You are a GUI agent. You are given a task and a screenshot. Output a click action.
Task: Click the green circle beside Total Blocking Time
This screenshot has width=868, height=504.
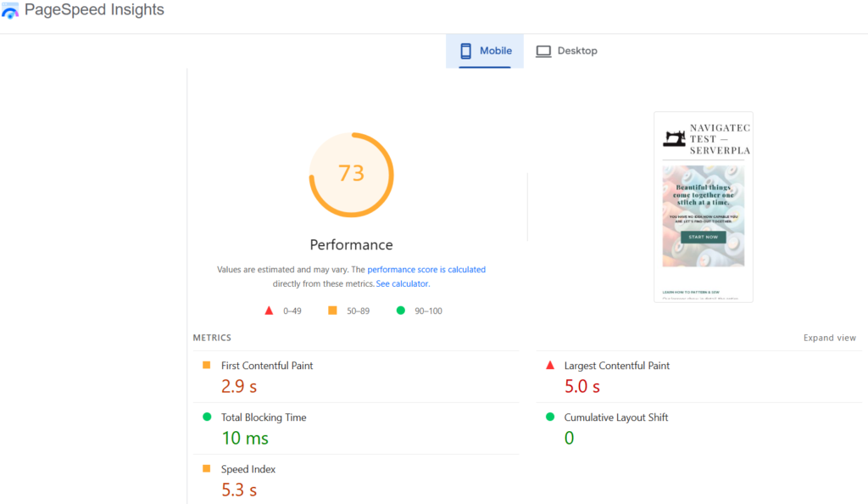click(x=207, y=417)
